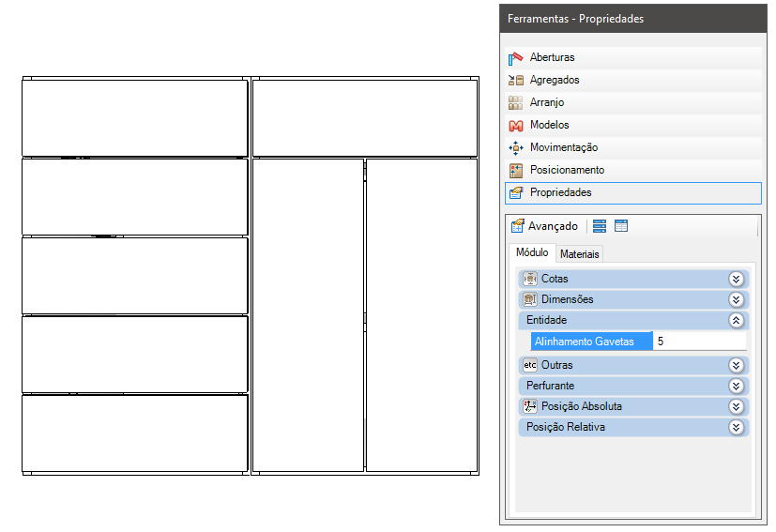Select the tall right door in drawing
Screen dimensions: 776x532
pyautogui.click(x=421, y=314)
